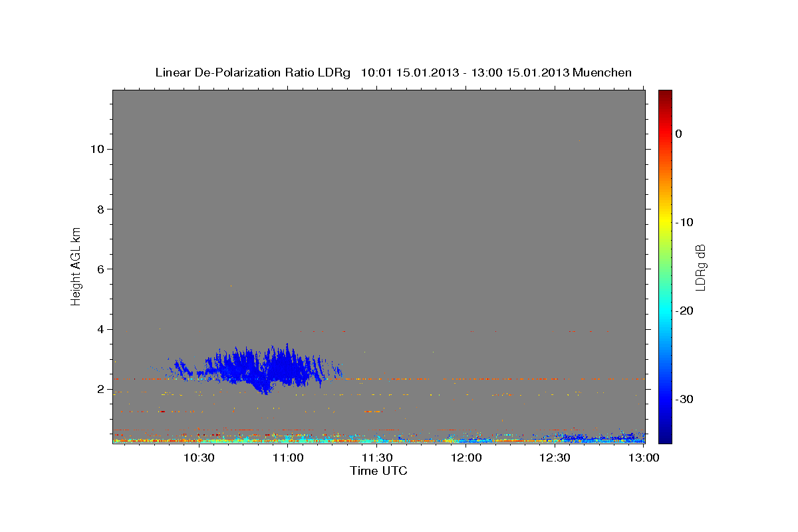Click the colorbar value -10
The height and width of the screenshot is (532, 798).
[684, 222]
